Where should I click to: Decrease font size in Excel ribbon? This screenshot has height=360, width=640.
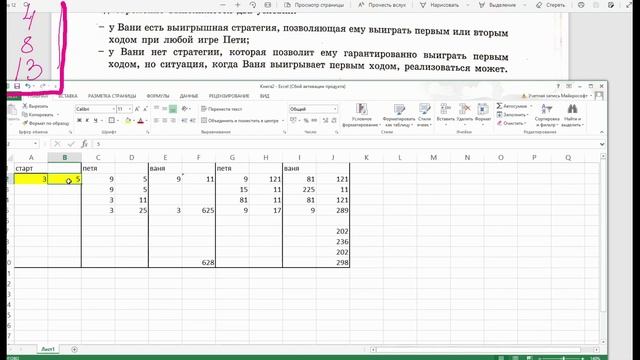click(x=145, y=109)
